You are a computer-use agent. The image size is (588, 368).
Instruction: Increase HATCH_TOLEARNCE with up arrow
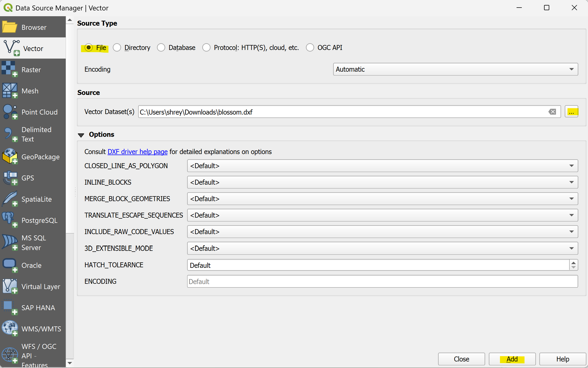coord(573,263)
